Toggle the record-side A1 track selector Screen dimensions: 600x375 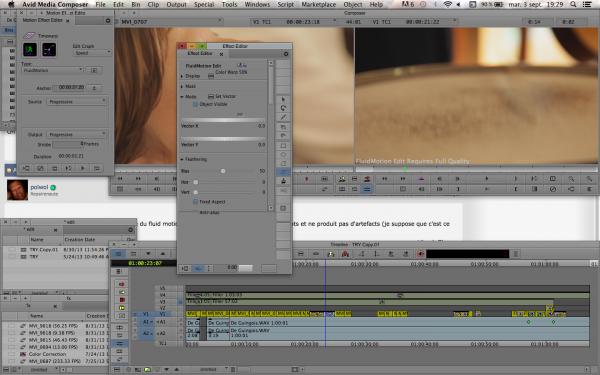click(x=162, y=323)
